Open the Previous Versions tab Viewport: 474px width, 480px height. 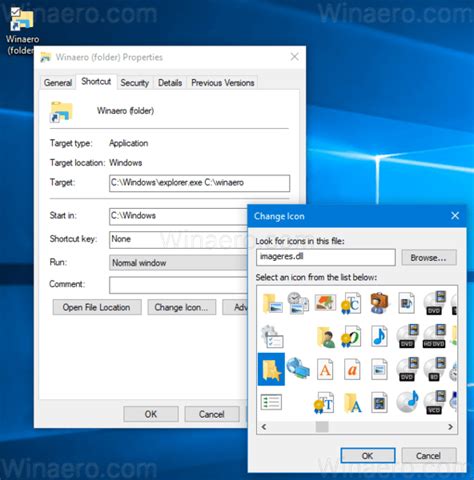coord(223,83)
